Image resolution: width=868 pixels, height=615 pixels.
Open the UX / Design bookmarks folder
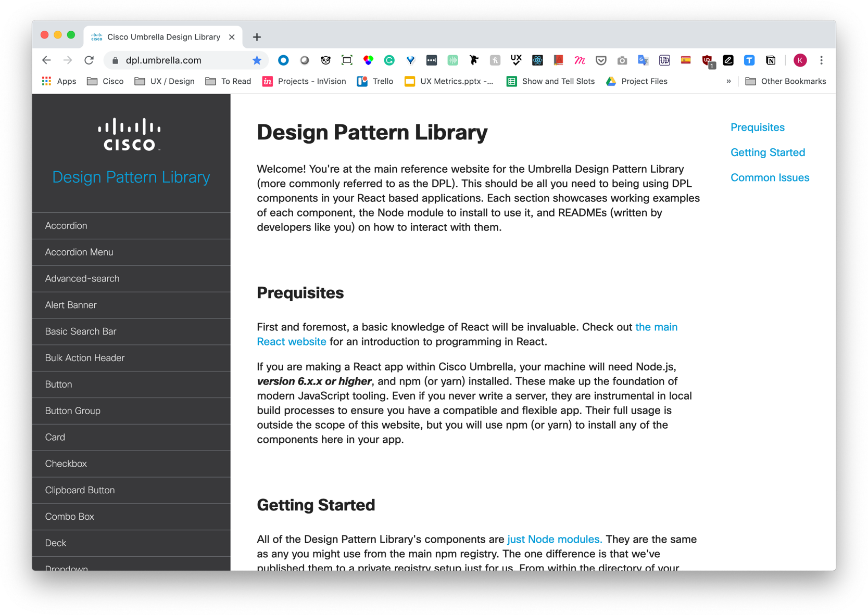point(165,81)
